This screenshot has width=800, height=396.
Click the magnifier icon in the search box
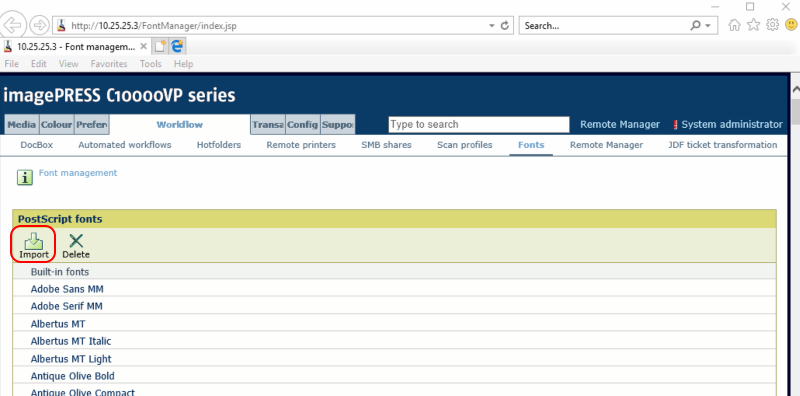click(x=695, y=26)
